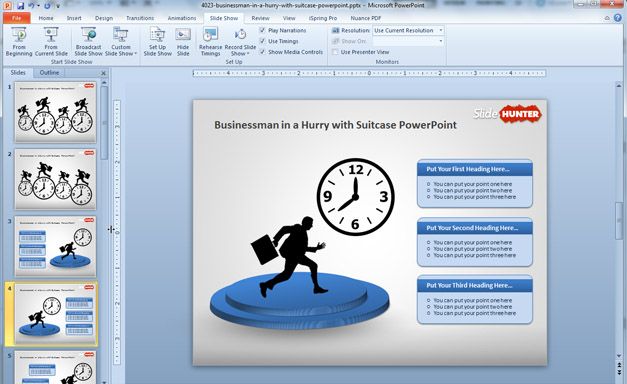Click 'Put Your Third Heading Here...' box
This screenshot has height=384, width=627.
pyautogui.click(x=475, y=300)
